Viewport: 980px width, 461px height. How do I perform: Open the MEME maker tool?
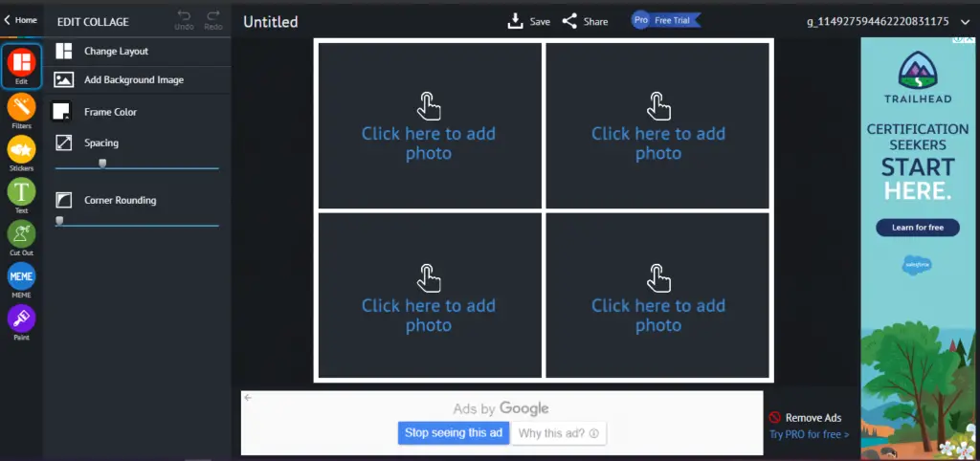21,277
